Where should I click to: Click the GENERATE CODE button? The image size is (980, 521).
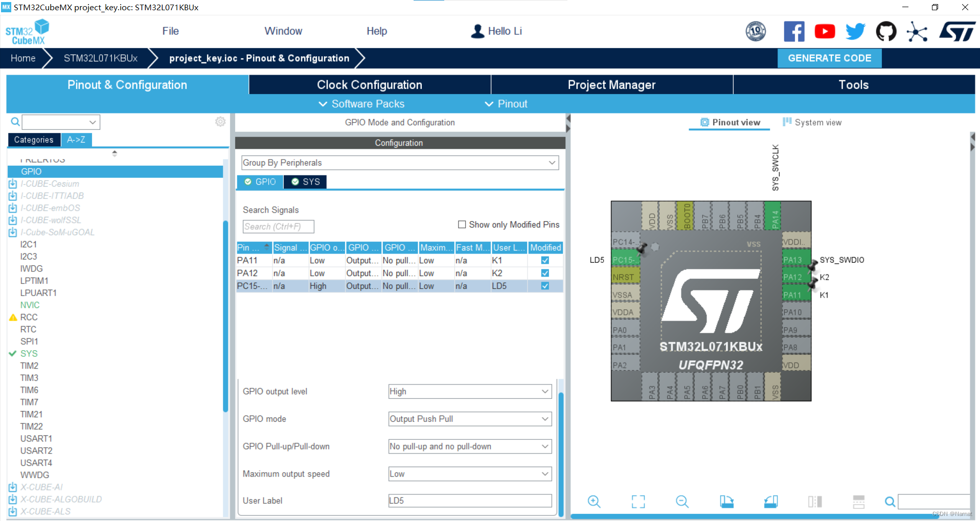(x=829, y=58)
